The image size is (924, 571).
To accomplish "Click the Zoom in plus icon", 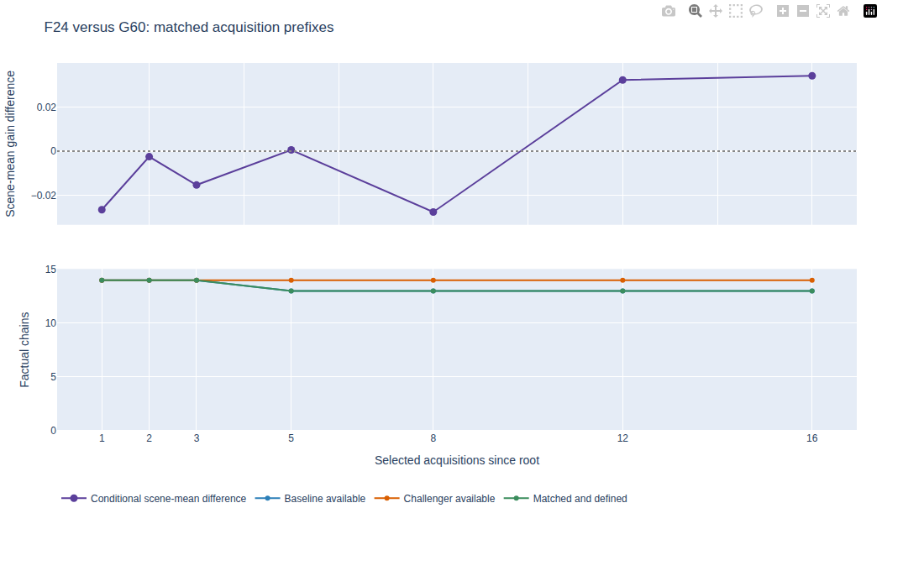I will click(783, 11).
